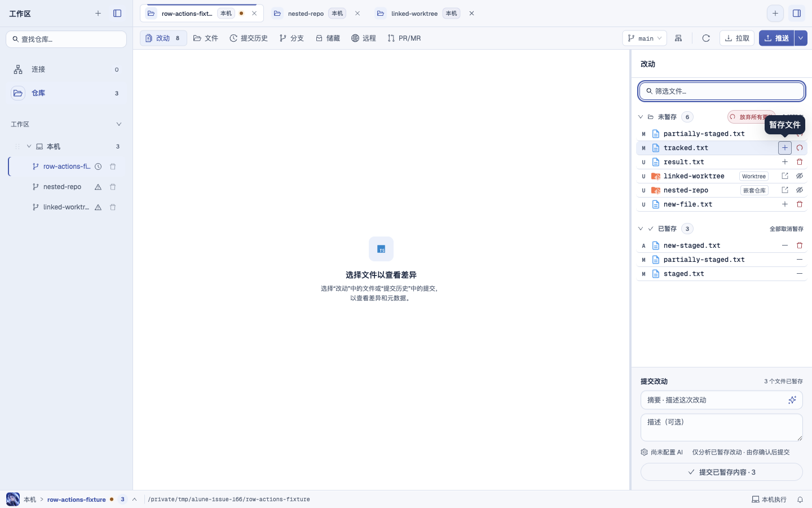Image resolution: width=812 pixels, height=508 pixels.
Task: Hide nested-repo with the eye-off icon
Action: point(800,190)
